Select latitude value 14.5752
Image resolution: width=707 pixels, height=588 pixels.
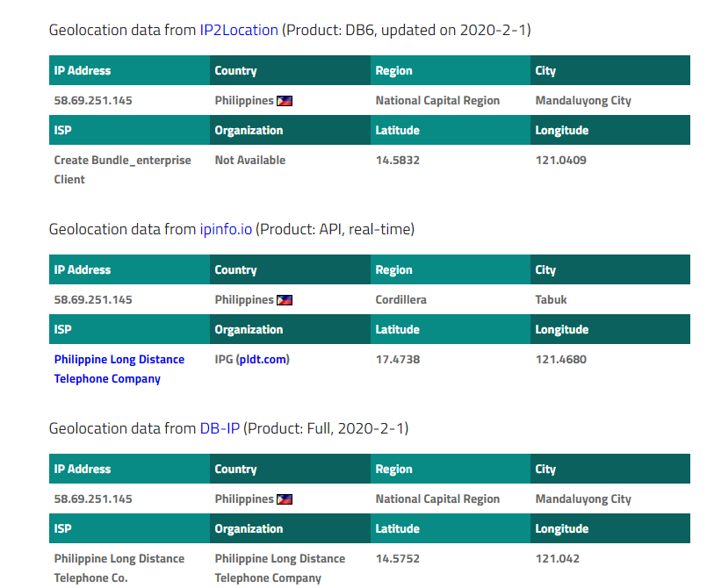tap(397, 559)
